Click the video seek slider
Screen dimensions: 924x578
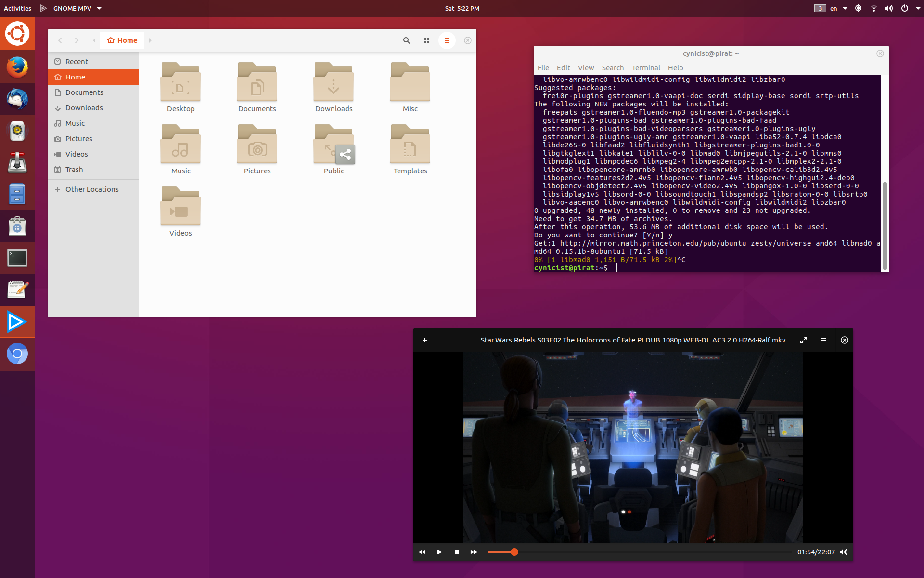515,552
